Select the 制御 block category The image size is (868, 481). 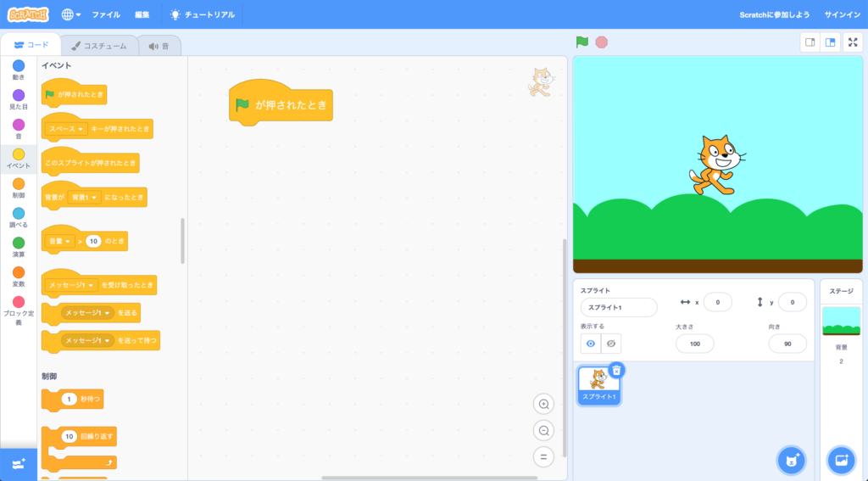(19, 187)
